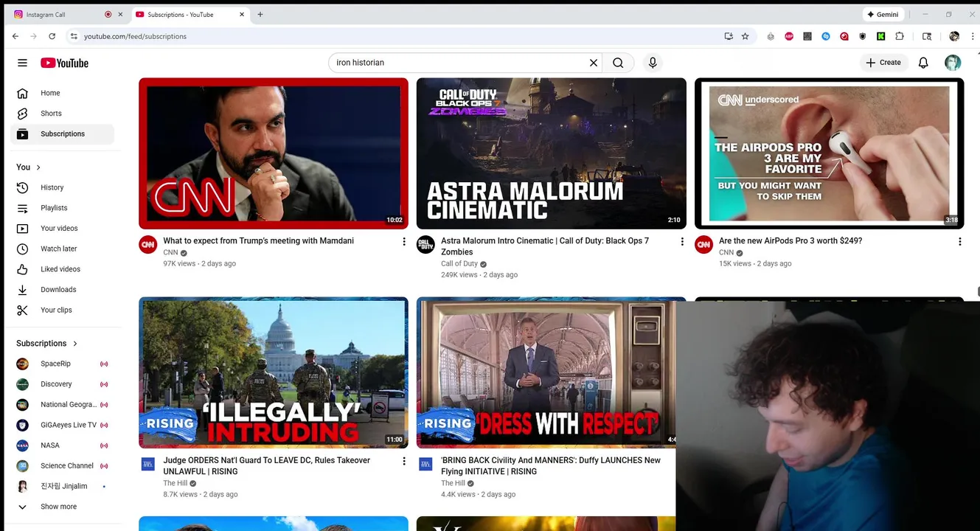Open the account avatar menu
This screenshot has width=980, height=531.
(953, 63)
